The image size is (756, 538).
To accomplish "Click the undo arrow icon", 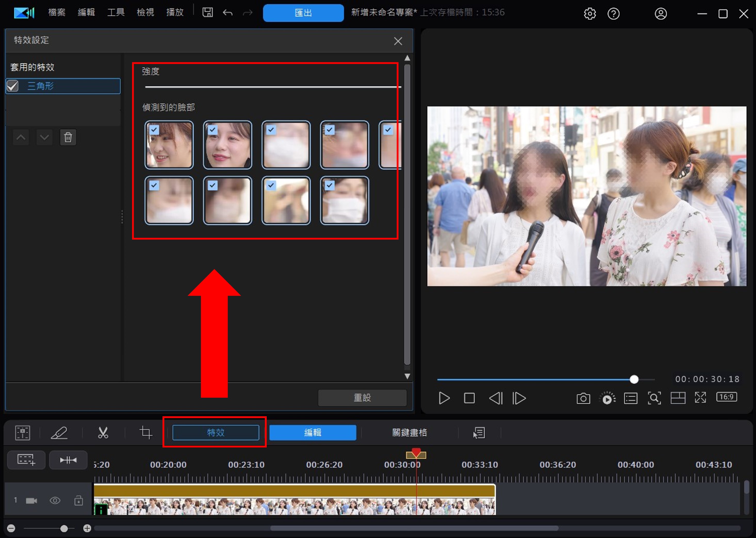I will pos(227,13).
